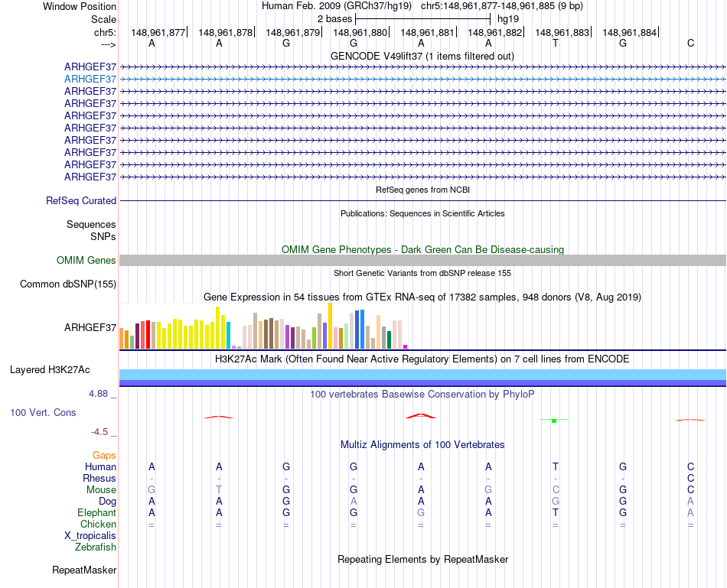This screenshot has width=727, height=588.
Task: Click the 100 Vert. Cons label
Action: (x=43, y=412)
